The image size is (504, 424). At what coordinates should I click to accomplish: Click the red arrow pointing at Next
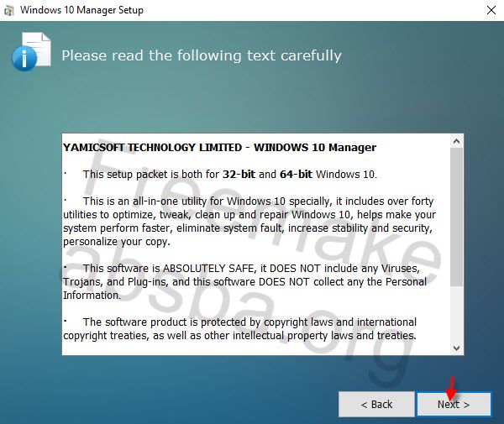click(x=451, y=388)
